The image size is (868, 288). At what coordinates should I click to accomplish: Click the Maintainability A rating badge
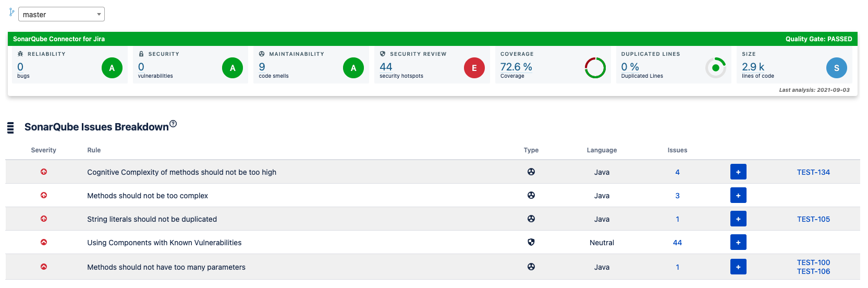(353, 68)
